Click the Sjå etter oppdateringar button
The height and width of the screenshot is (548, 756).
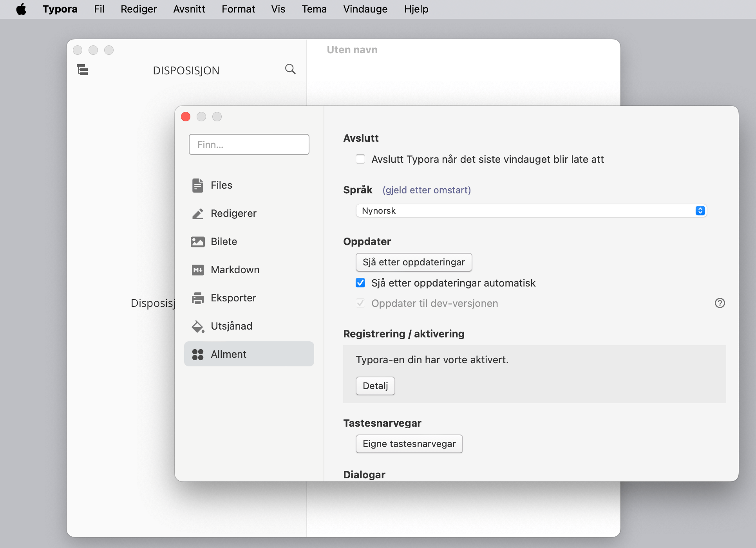point(414,262)
